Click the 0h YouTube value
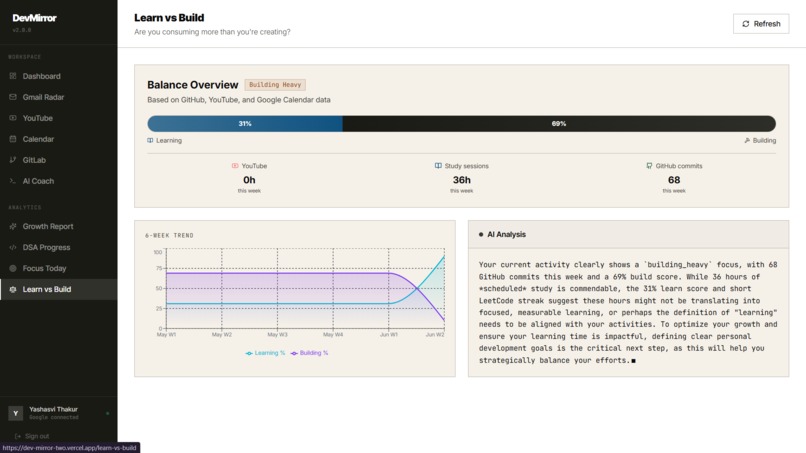Image resolution: width=806 pixels, height=453 pixels. coord(249,180)
